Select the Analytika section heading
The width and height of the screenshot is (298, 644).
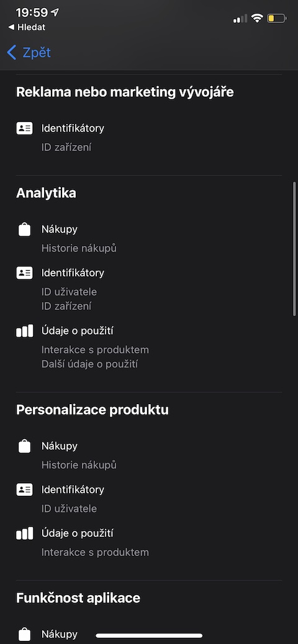(46, 193)
